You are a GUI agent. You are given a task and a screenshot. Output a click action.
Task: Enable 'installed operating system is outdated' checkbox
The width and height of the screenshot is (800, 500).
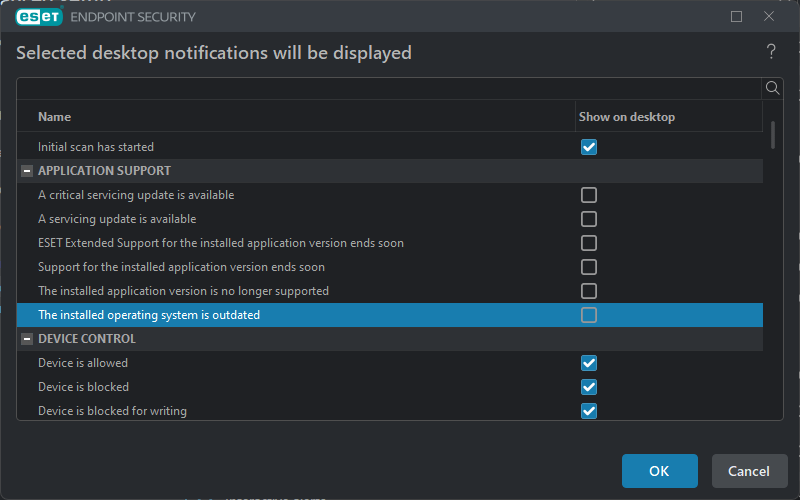(589, 315)
